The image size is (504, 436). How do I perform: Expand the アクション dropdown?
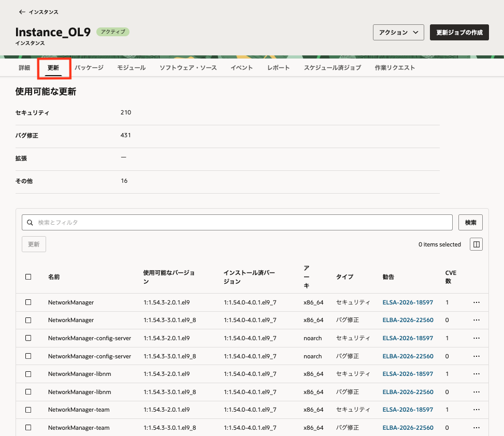pyautogui.click(x=398, y=33)
